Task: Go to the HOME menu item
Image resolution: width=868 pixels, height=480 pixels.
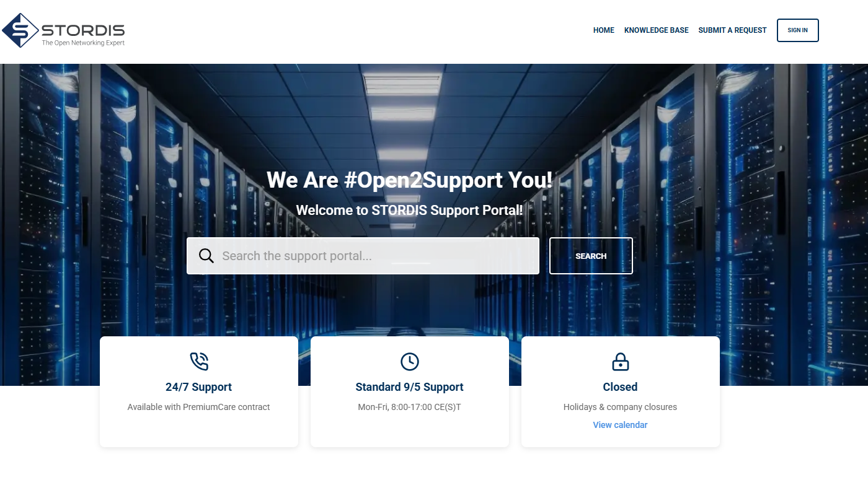Action: click(x=603, y=30)
